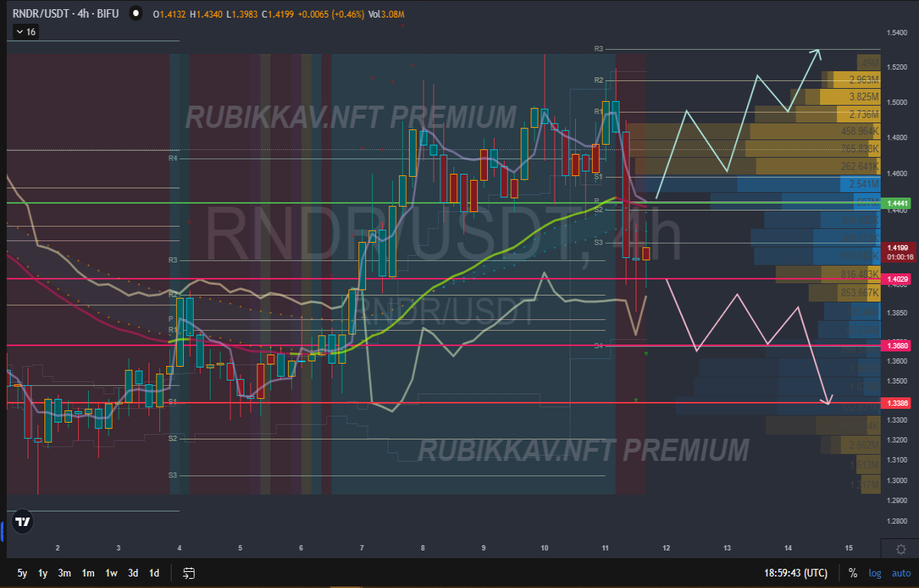Expand the collapsed 16 indicators legend

point(26,31)
